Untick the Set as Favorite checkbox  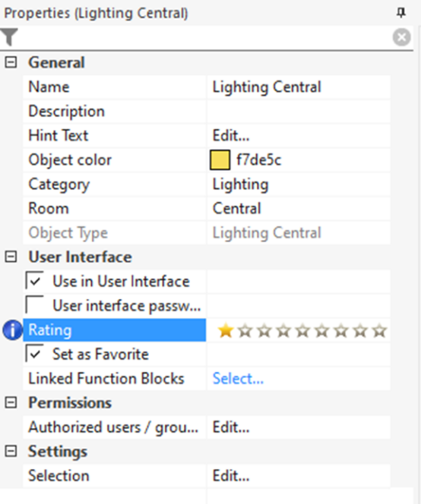tap(34, 354)
